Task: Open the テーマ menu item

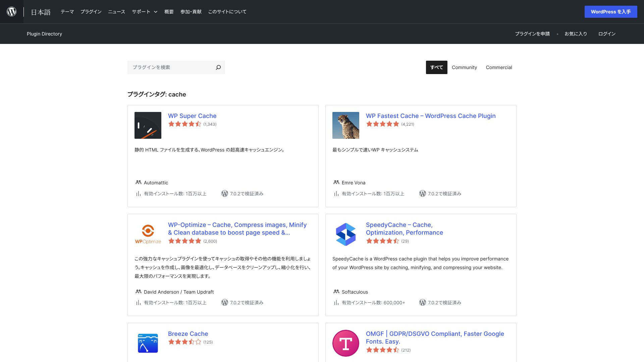Action: pyautogui.click(x=67, y=12)
